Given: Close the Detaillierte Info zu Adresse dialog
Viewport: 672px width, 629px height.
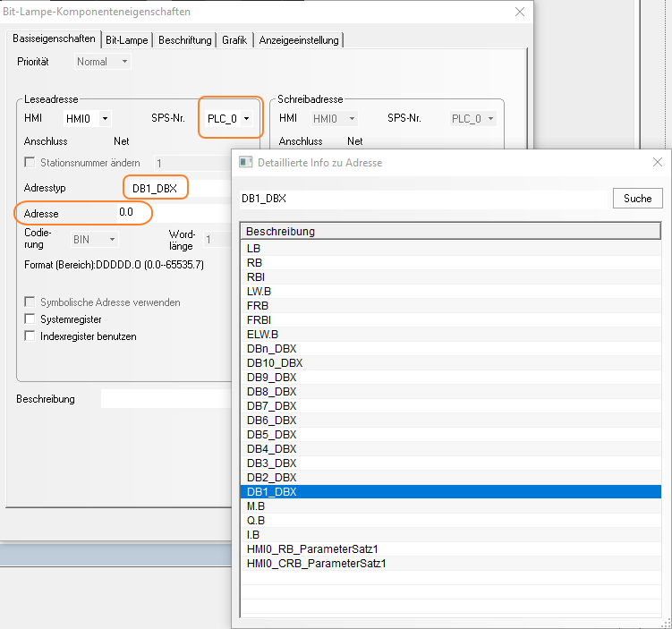Looking at the screenshot, I should tap(658, 162).
